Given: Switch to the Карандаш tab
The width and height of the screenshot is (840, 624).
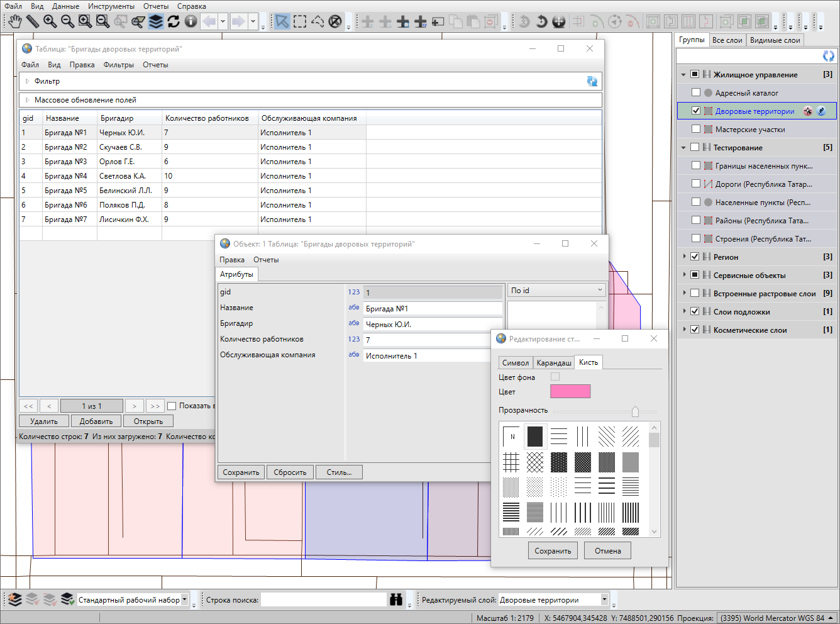Looking at the screenshot, I should 553,363.
